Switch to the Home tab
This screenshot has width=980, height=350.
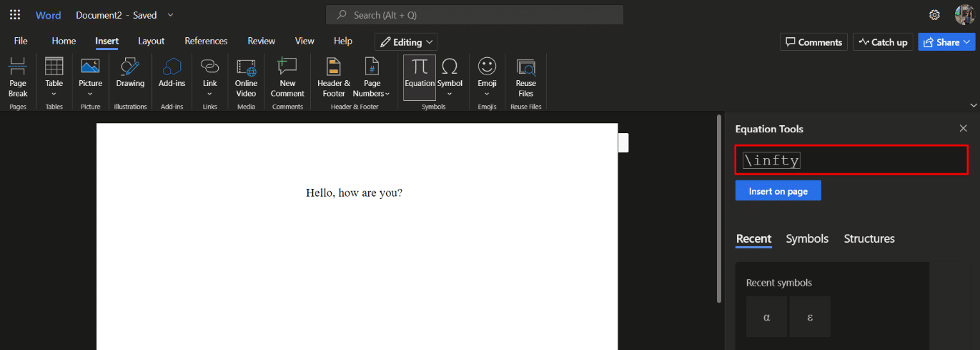[64, 41]
